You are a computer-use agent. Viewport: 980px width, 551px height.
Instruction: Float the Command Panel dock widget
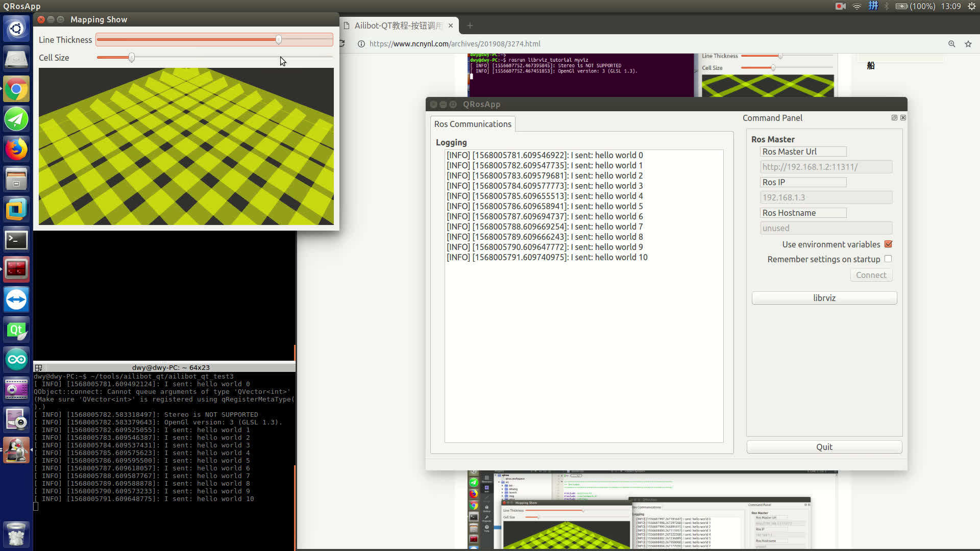894,118
